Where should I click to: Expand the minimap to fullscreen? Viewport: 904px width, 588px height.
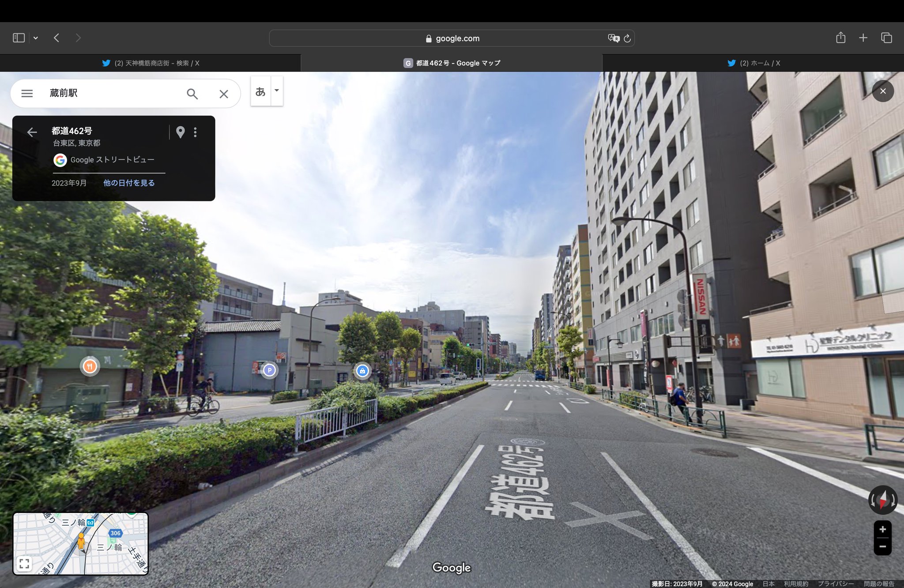click(24, 563)
